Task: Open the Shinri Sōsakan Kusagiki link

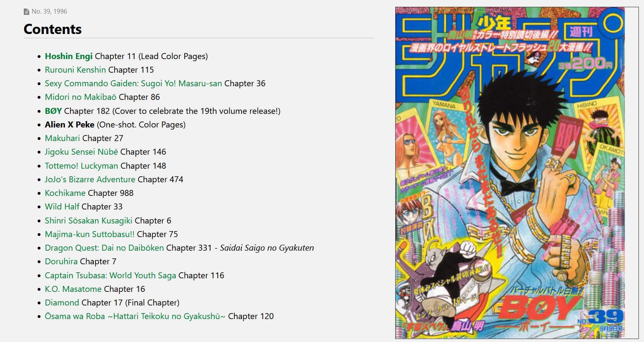Action: coord(89,220)
